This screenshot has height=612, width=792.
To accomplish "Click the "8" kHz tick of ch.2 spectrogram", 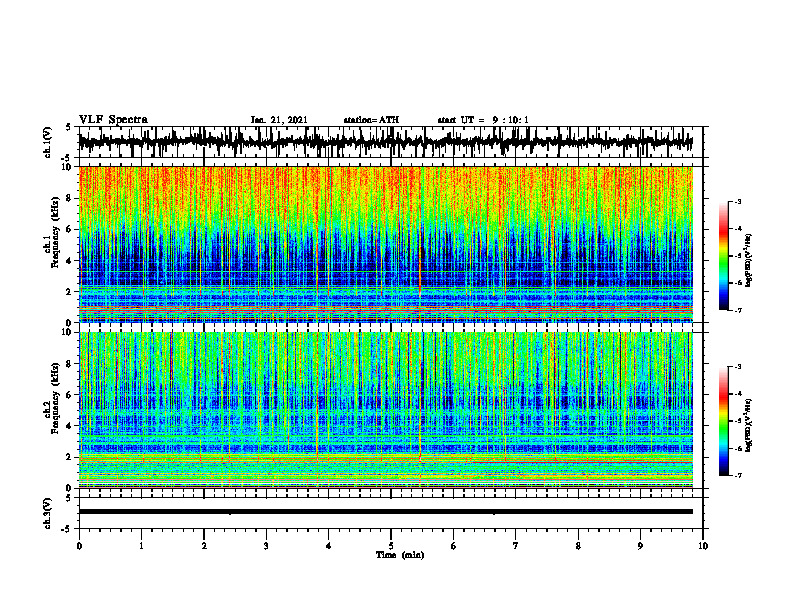I will coord(69,364).
